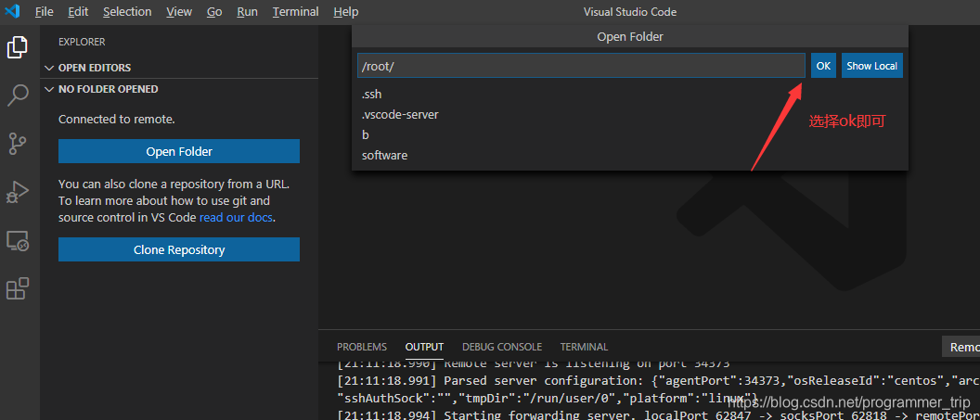Open the Selection menu
Viewport: 980px width, 420px height.
coord(127,12)
